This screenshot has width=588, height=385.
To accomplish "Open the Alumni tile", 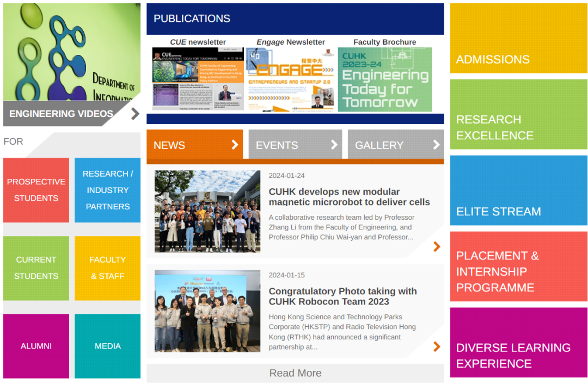I will [x=36, y=346].
